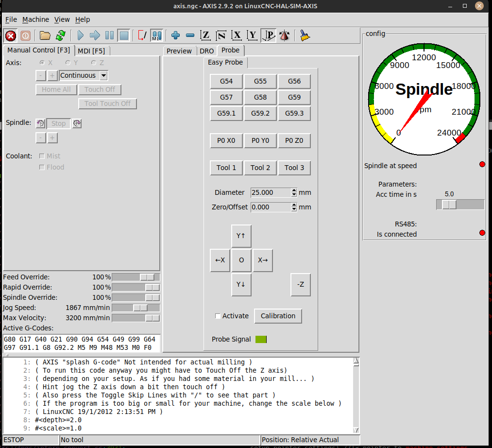Enable Flood coolant checkbox

pos(42,167)
